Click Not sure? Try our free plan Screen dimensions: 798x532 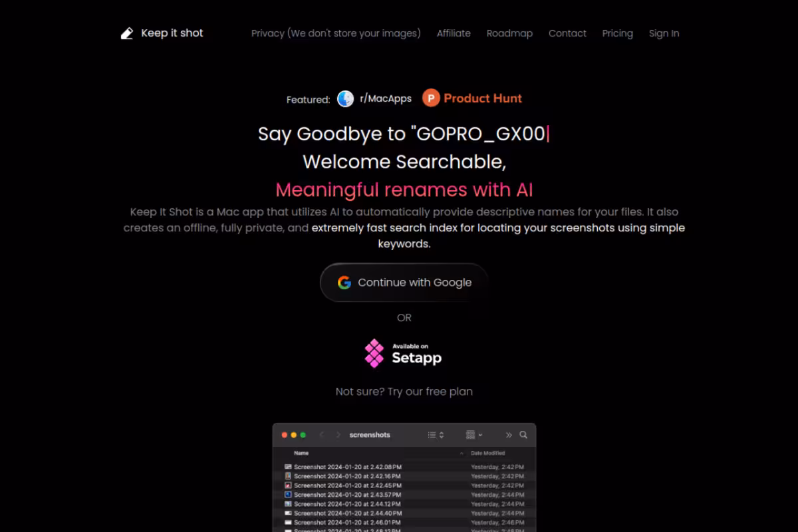[404, 392]
